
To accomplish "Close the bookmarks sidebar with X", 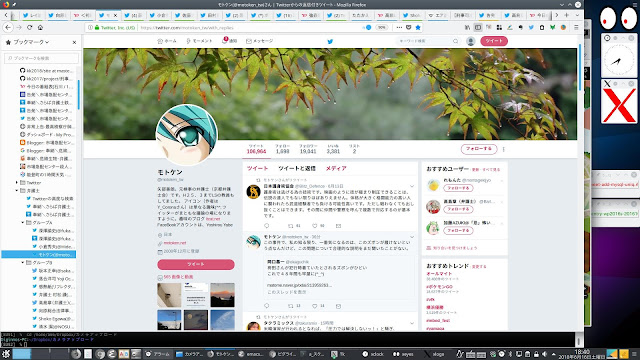I will coord(74,42).
